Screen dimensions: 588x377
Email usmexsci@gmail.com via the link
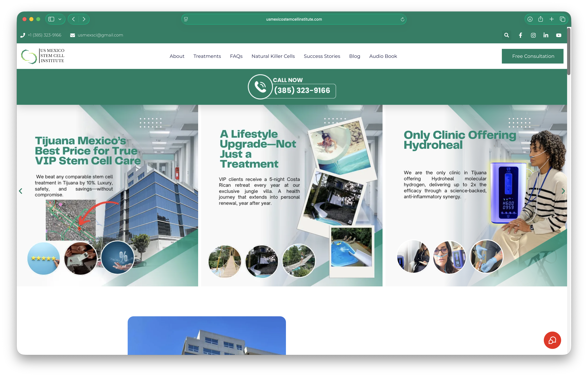coord(100,35)
